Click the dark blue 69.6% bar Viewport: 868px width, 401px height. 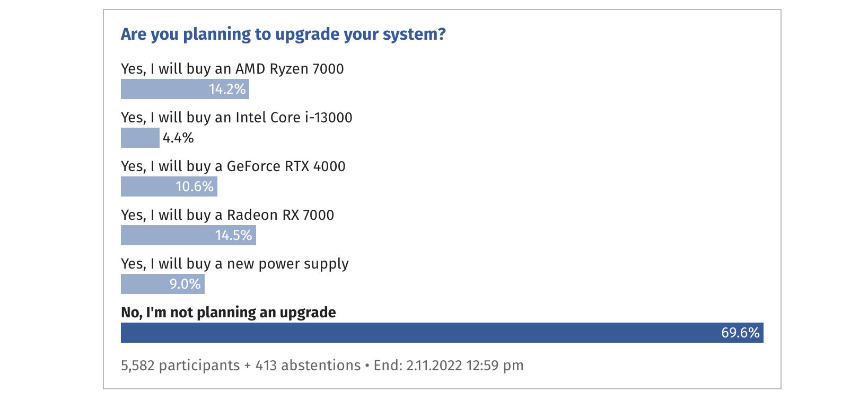(442, 333)
